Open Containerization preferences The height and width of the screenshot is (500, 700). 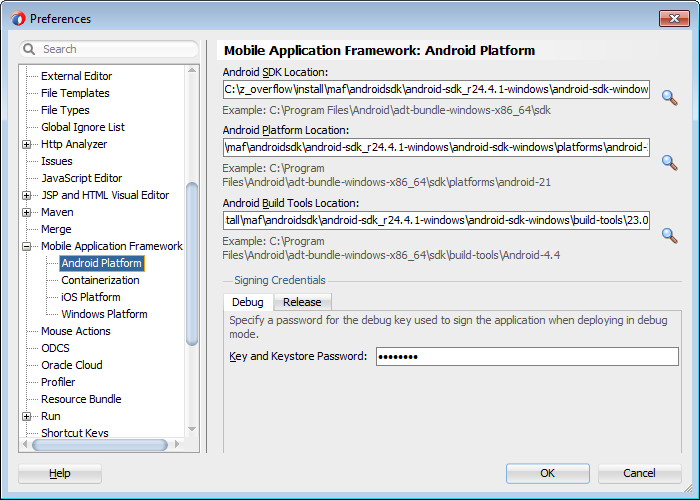tap(100, 280)
